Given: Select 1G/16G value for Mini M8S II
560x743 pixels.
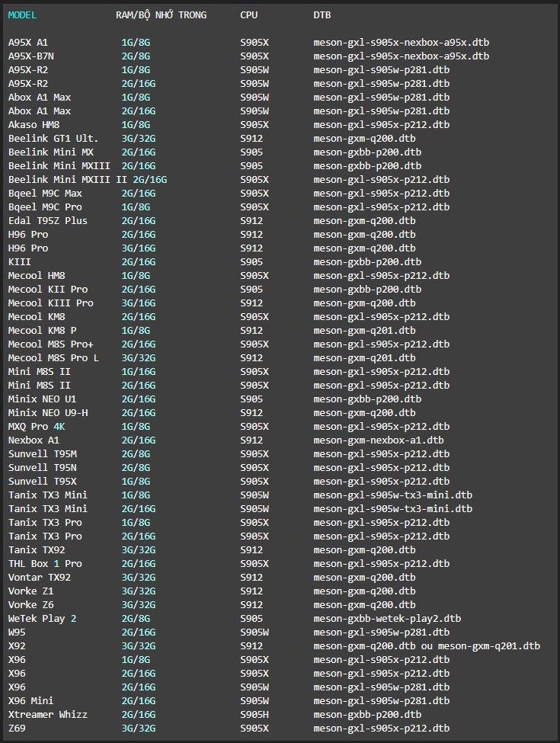Looking at the screenshot, I should click(139, 372).
